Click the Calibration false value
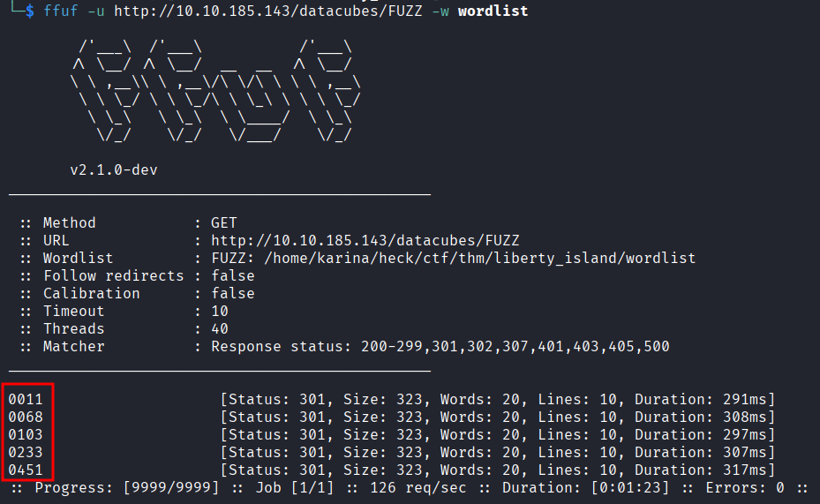 [x=233, y=293]
